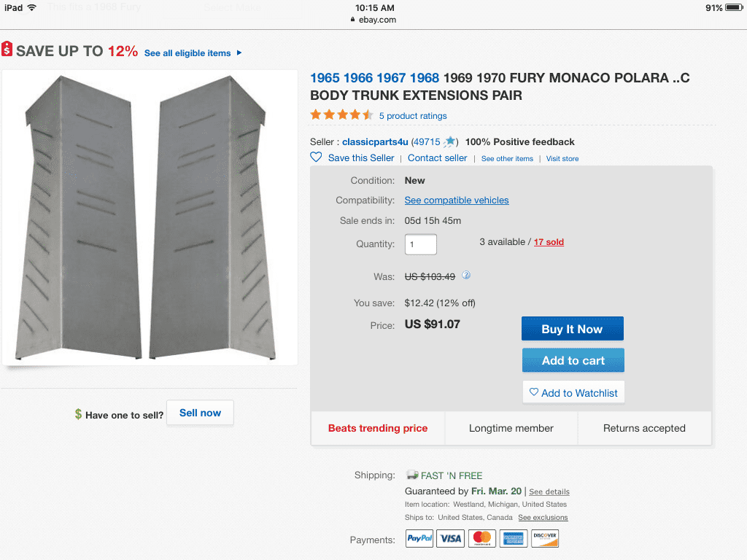Click the Contact seller link
747x560 pixels.
pyautogui.click(x=438, y=158)
